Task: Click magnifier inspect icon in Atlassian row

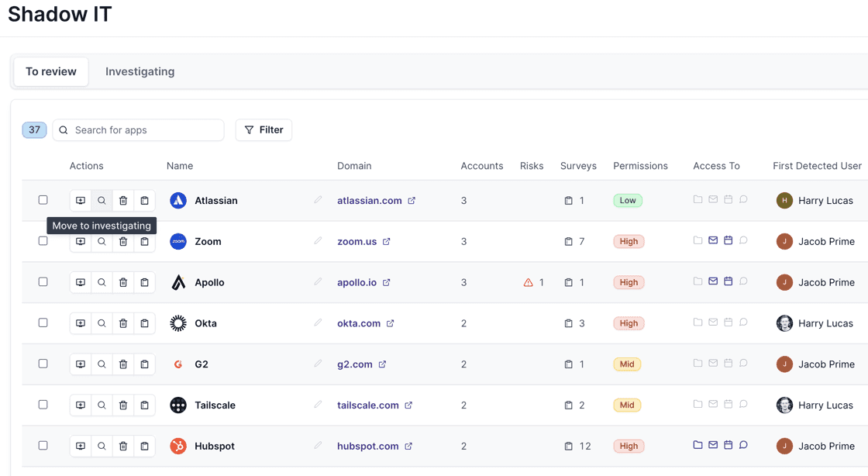Action: pos(102,200)
